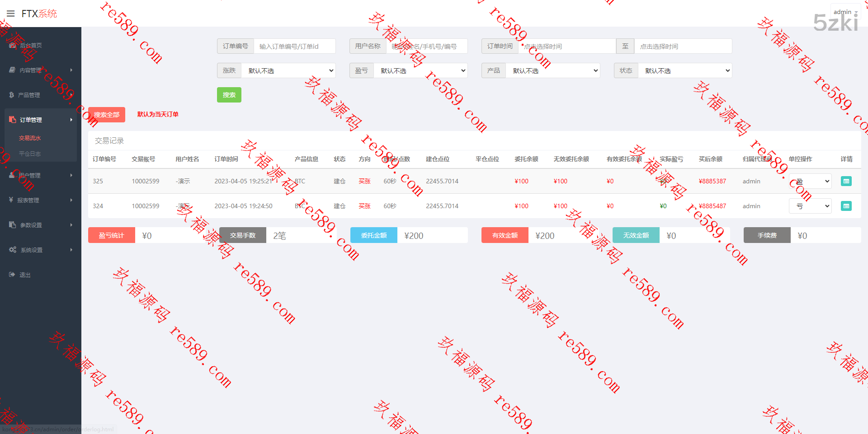
Task: Click the 委托金额 summary label
Action: pyautogui.click(x=374, y=235)
